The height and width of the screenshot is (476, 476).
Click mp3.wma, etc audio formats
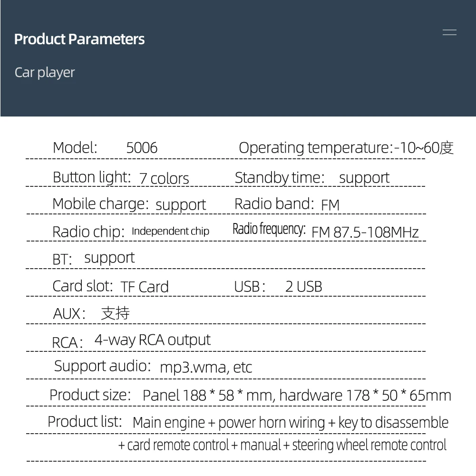pyautogui.click(x=206, y=367)
